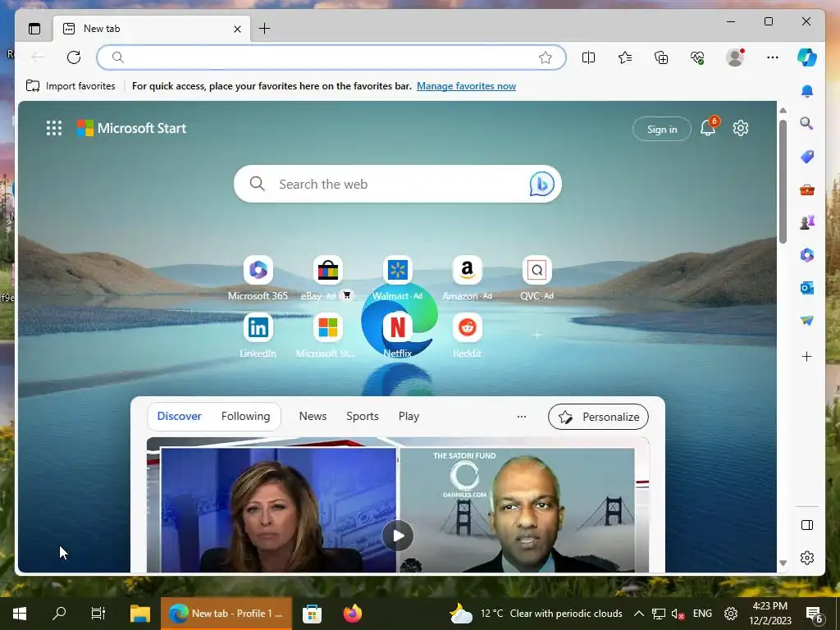Open sidebar Search icon
The height and width of the screenshot is (630, 840).
(807, 123)
